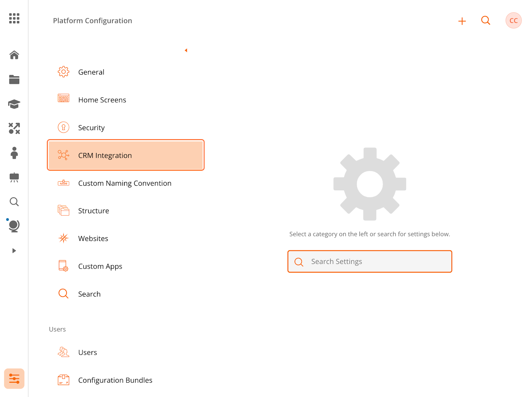Open the Security settings category
Viewport: 532px width, 397px height.
pyautogui.click(x=126, y=127)
